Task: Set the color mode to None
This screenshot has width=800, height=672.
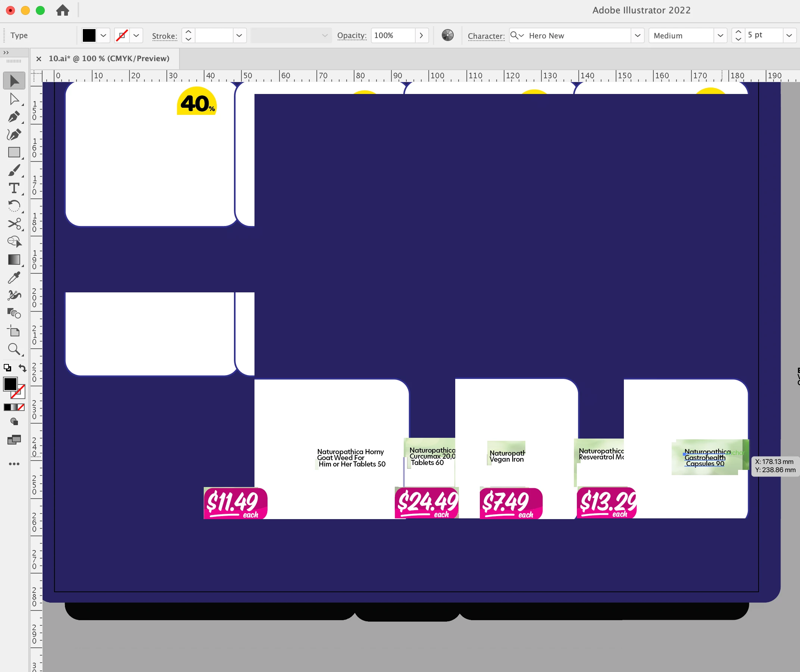Action: [21, 407]
